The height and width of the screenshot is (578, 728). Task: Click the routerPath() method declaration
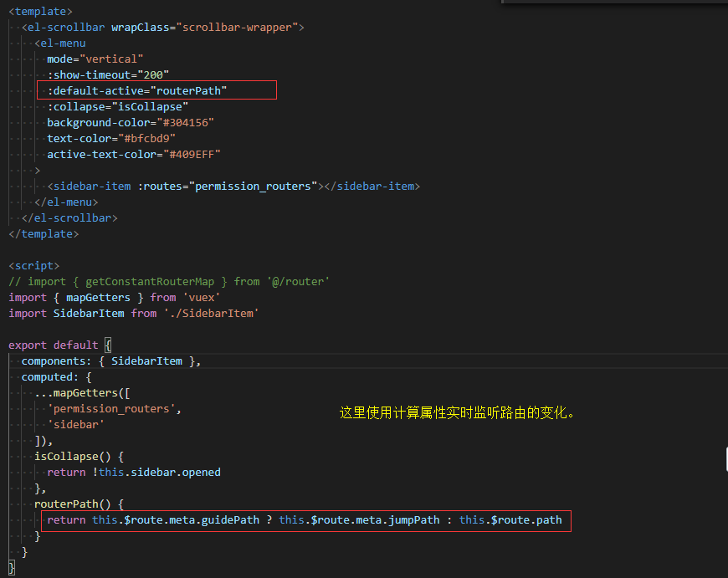coord(79,504)
